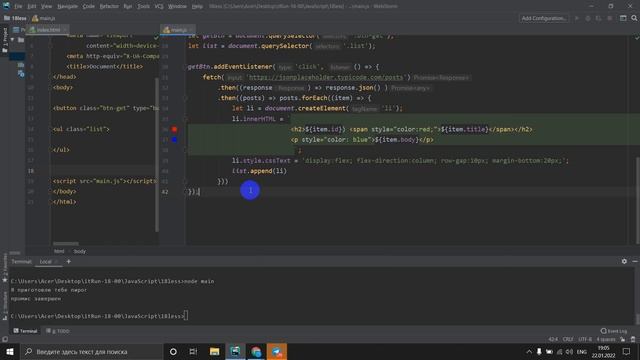
Task: Click the cursor position 42:4 status
Action: click(553, 339)
